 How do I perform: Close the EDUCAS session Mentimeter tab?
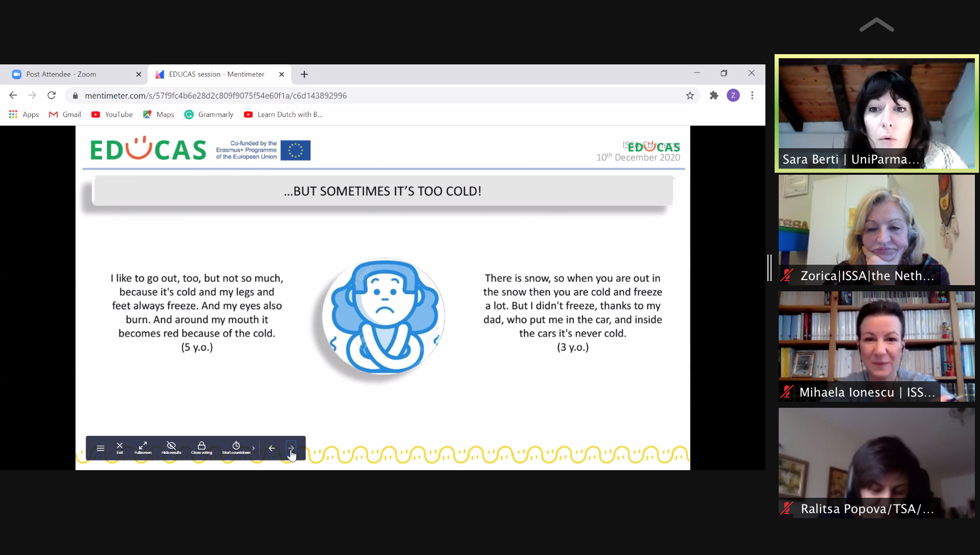[282, 74]
